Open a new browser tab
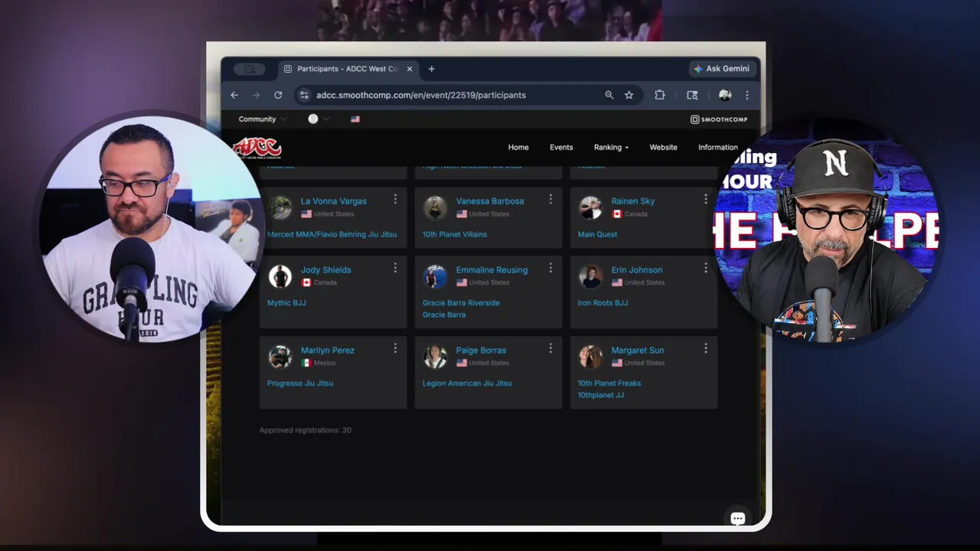Screen dimensions: 980x551 point(431,69)
